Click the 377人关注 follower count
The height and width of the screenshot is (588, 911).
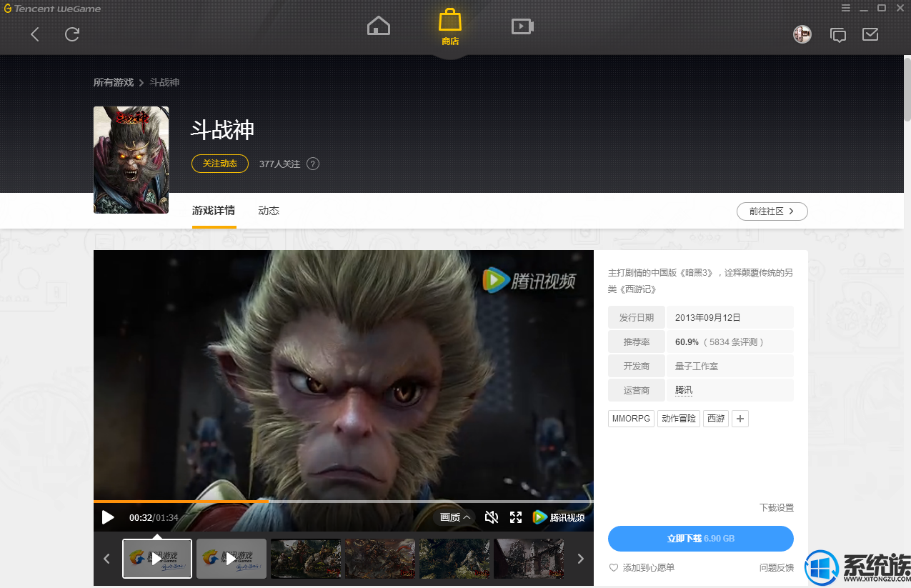point(279,164)
